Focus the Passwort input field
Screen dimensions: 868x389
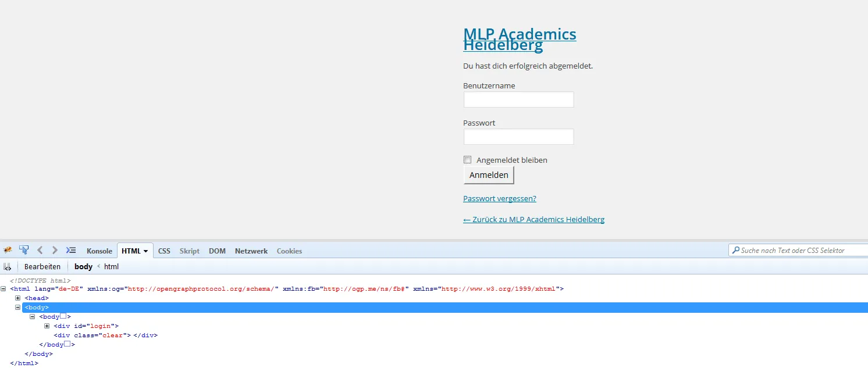coord(519,137)
